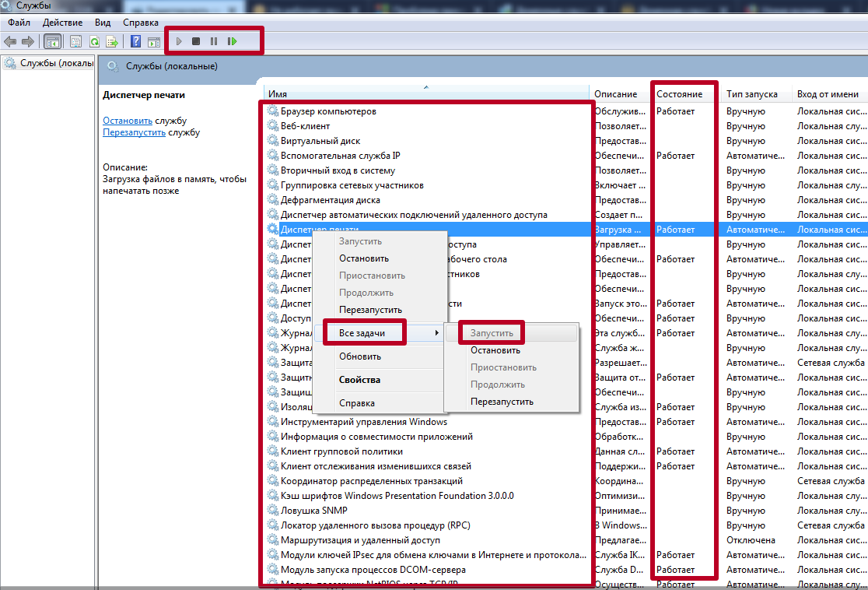Open the Действие menu
Screen dimensions: 868x590
(62, 23)
